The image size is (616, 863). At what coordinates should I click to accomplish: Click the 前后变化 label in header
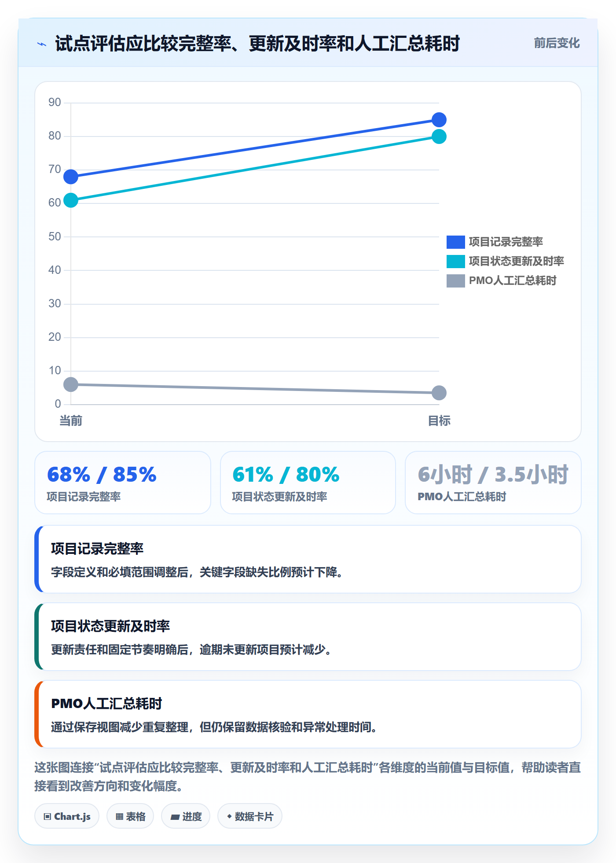[x=557, y=43]
